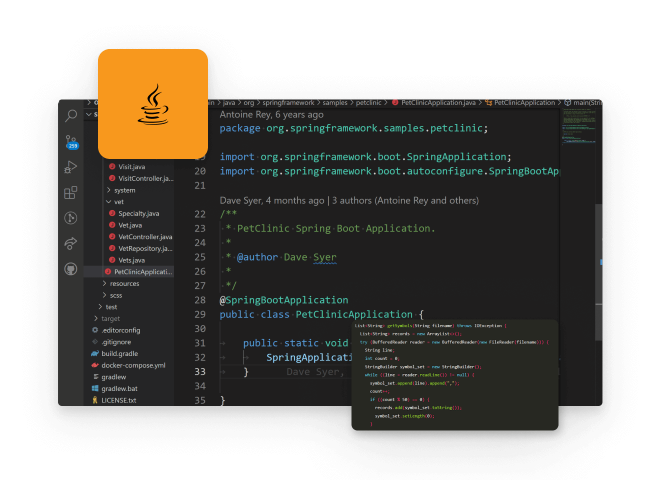Open the Run and Debug view

point(71,167)
